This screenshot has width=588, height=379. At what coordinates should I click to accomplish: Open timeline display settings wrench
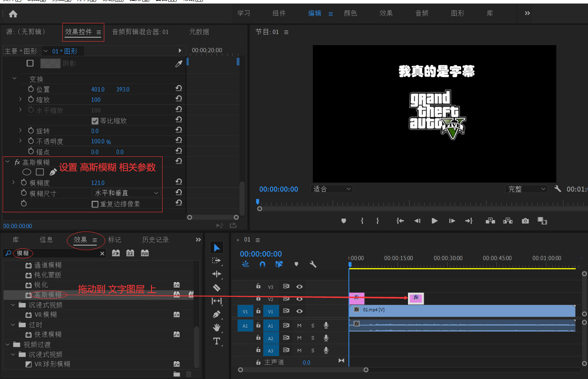313,264
